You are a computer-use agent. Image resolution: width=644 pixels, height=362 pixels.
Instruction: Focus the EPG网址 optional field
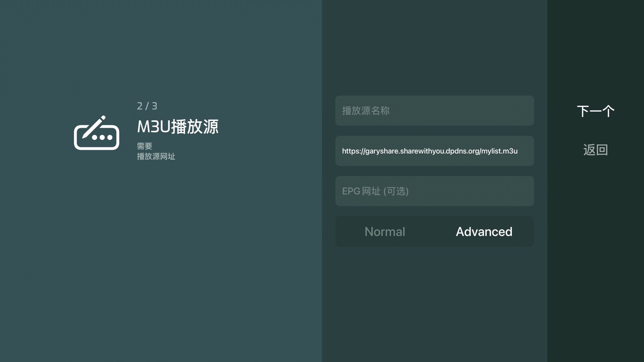434,191
